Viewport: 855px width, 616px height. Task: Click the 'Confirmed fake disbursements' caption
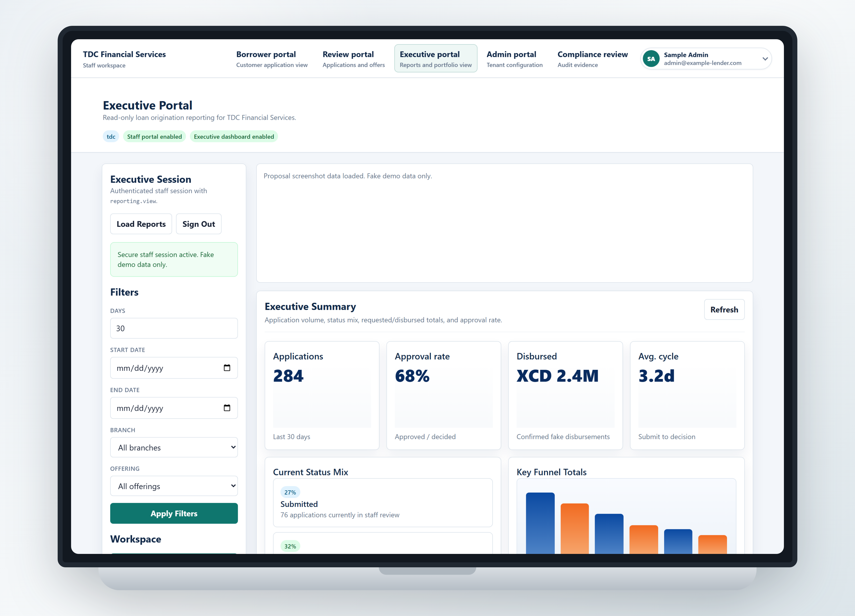pyautogui.click(x=563, y=437)
